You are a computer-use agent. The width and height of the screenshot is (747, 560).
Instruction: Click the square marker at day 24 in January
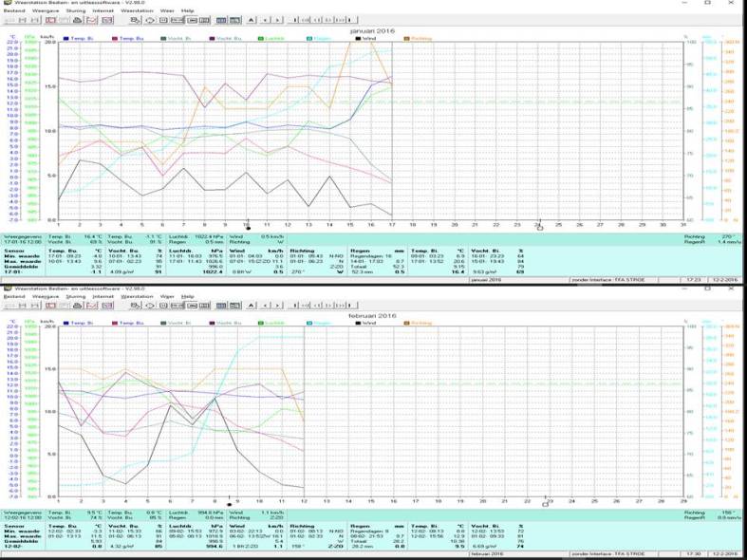pos(539,228)
